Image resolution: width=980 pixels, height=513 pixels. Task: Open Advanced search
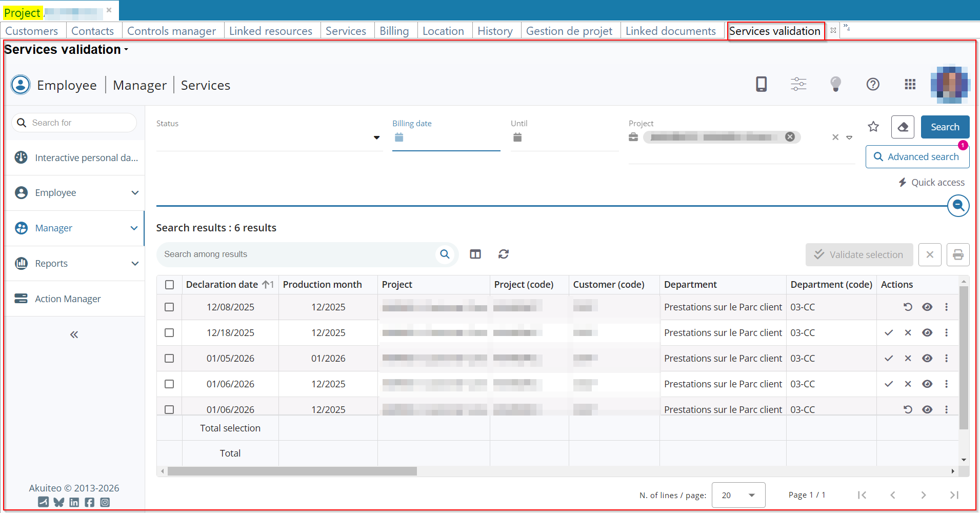pyautogui.click(x=917, y=157)
